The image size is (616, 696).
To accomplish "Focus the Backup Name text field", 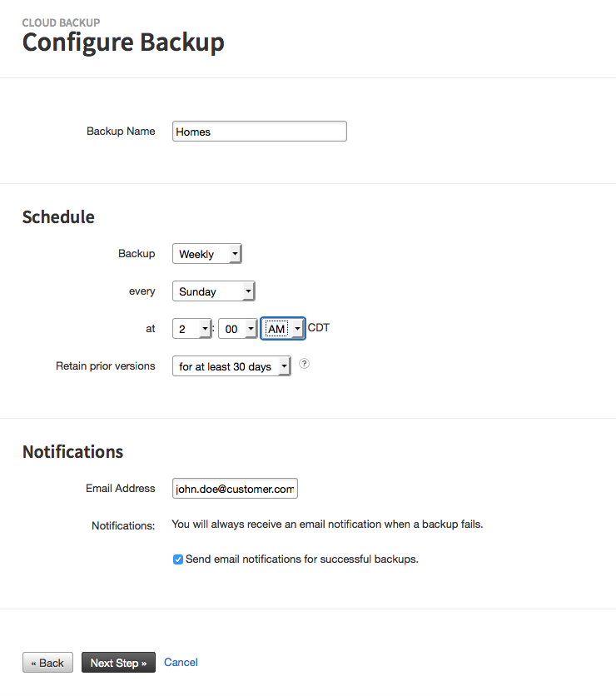I will (x=260, y=132).
